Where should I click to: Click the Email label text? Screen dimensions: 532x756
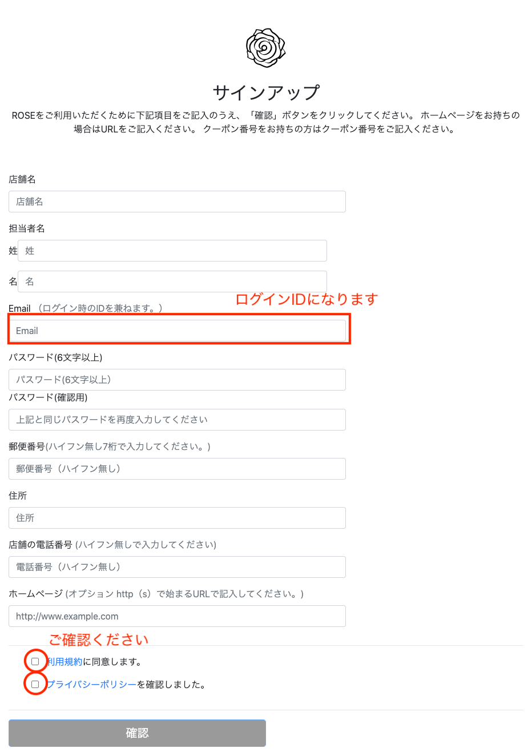pyautogui.click(x=19, y=308)
